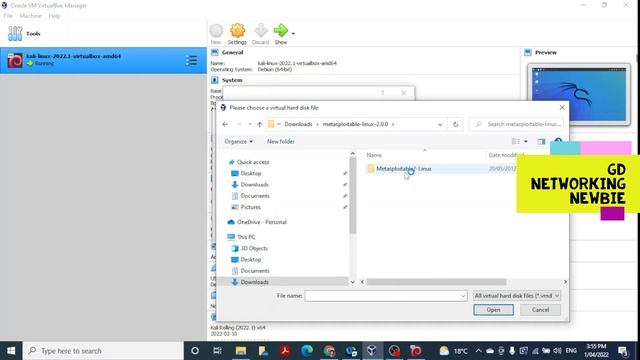Click the volume icon in system tray
Image resolution: width=640 pixels, height=360 pixels.
point(557,351)
